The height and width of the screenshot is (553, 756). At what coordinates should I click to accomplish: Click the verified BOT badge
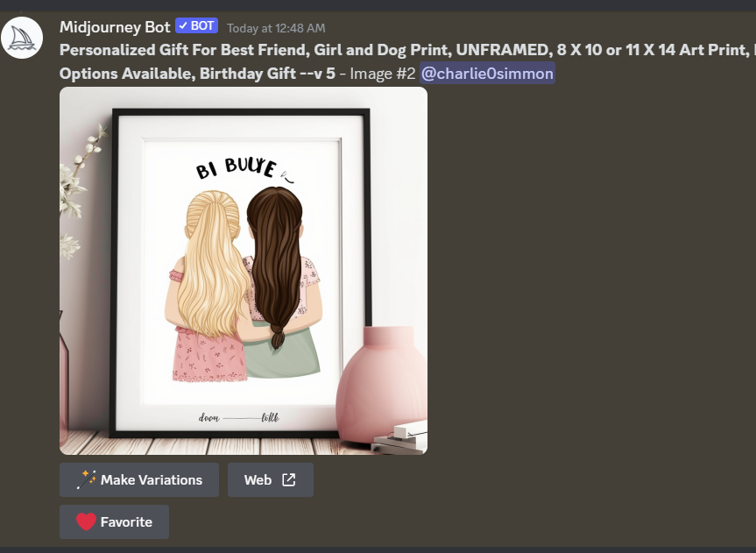[197, 26]
